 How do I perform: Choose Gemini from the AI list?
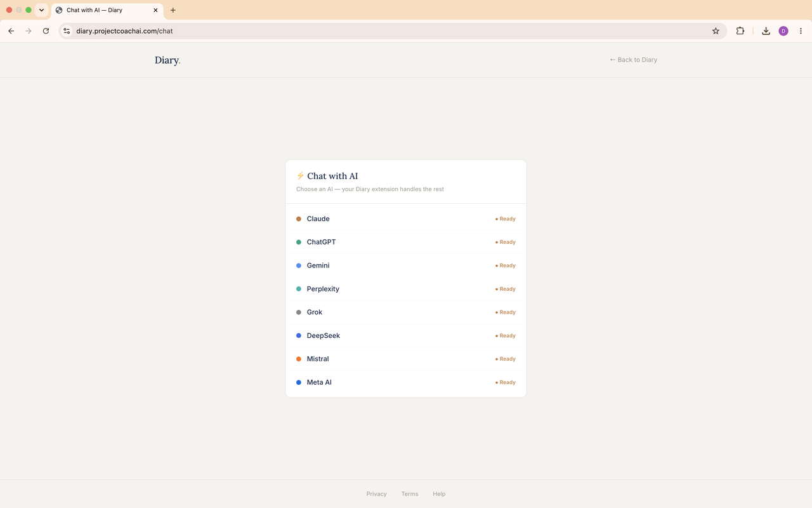pos(406,265)
